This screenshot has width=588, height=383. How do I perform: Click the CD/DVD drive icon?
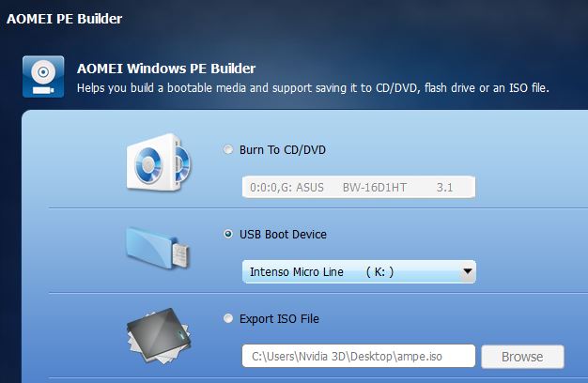(x=159, y=162)
